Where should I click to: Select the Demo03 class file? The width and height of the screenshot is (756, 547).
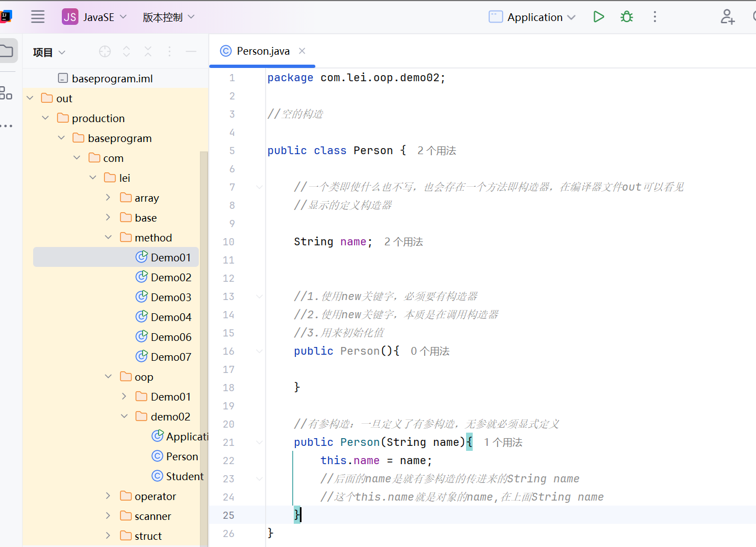tap(163, 297)
